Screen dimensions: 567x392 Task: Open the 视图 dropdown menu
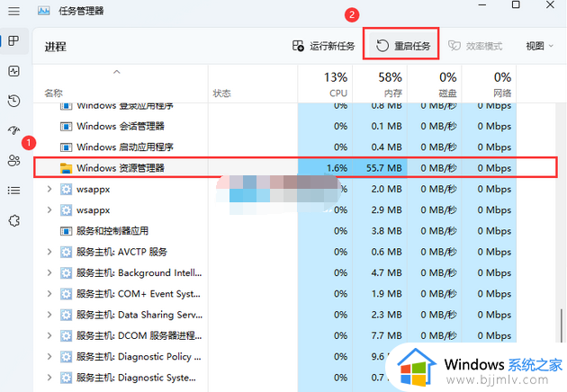(539, 46)
